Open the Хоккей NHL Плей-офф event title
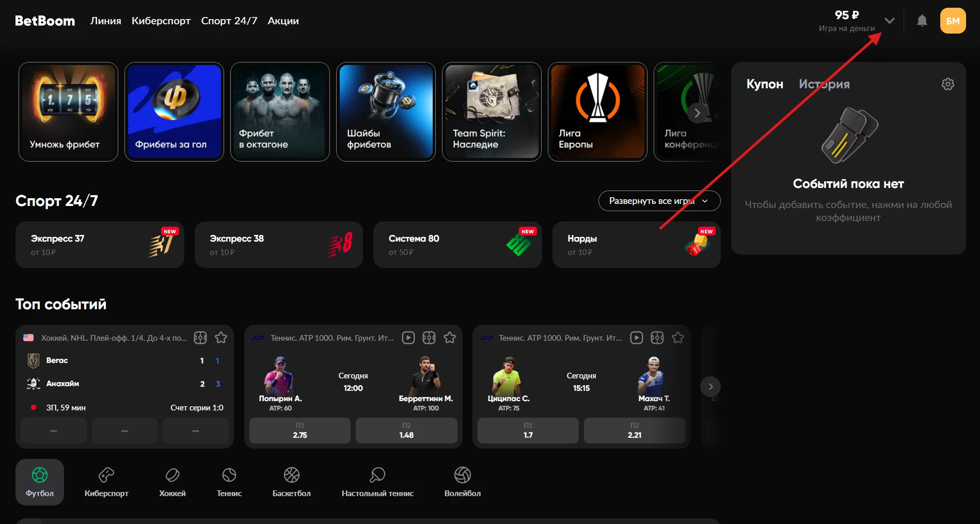The width and height of the screenshot is (980, 524). pos(114,338)
